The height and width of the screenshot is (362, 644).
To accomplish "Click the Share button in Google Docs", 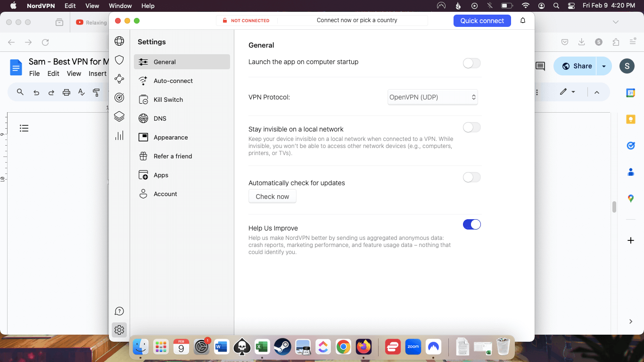I will tap(576, 66).
